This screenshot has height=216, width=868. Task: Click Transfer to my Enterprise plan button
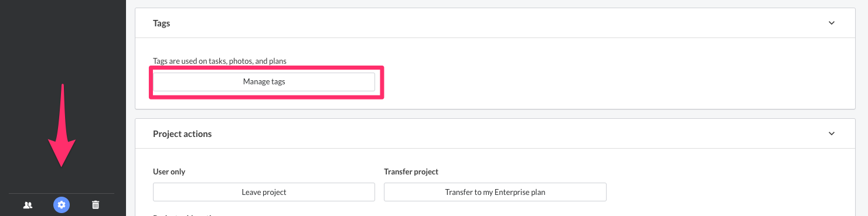click(495, 192)
